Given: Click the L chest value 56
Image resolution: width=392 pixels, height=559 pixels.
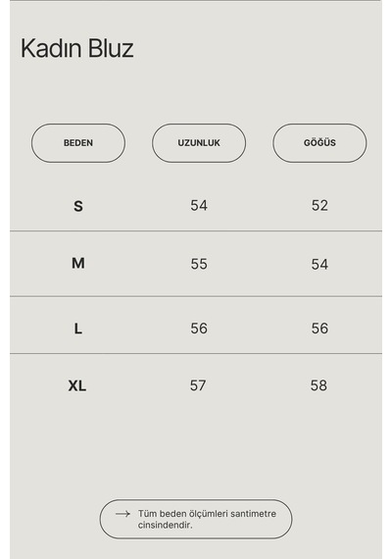Looking at the screenshot, I should point(319,329).
